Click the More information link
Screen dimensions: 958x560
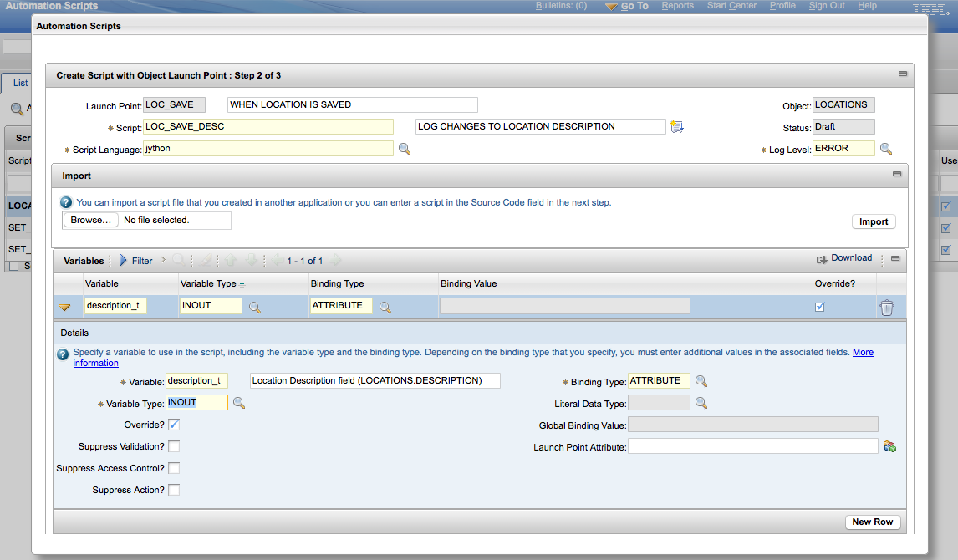click(x=864, y=352)
